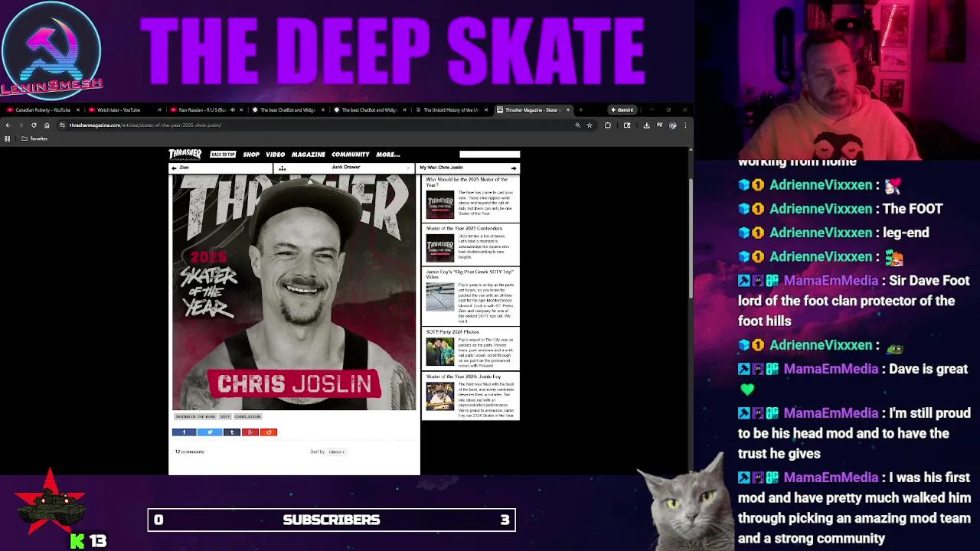Screen dimensions: 980x551
Task: Click the address bar URL
Action: 145,125
